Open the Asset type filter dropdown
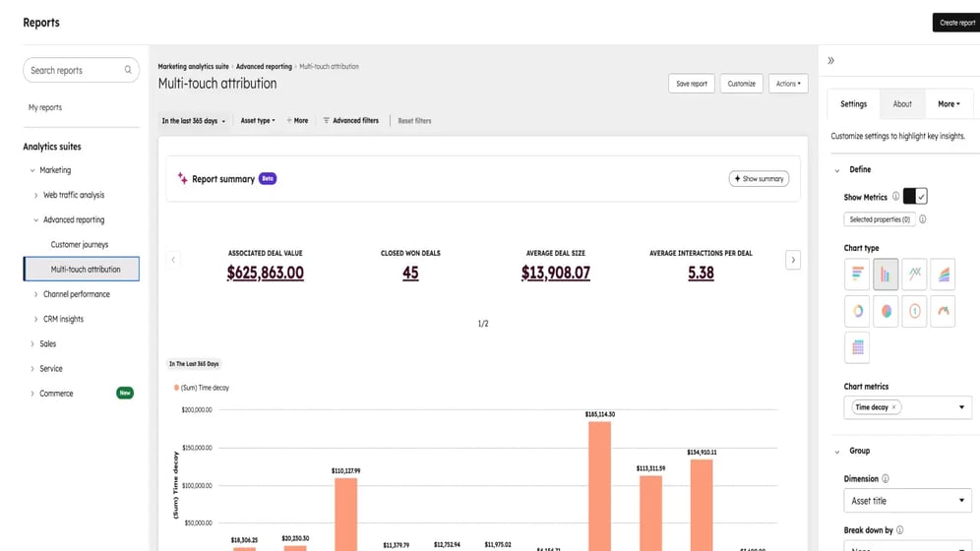 coord(258,121)
